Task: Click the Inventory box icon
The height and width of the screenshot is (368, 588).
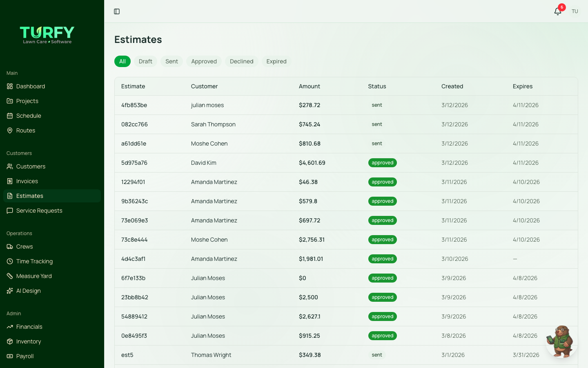Action: click(10, 341)
